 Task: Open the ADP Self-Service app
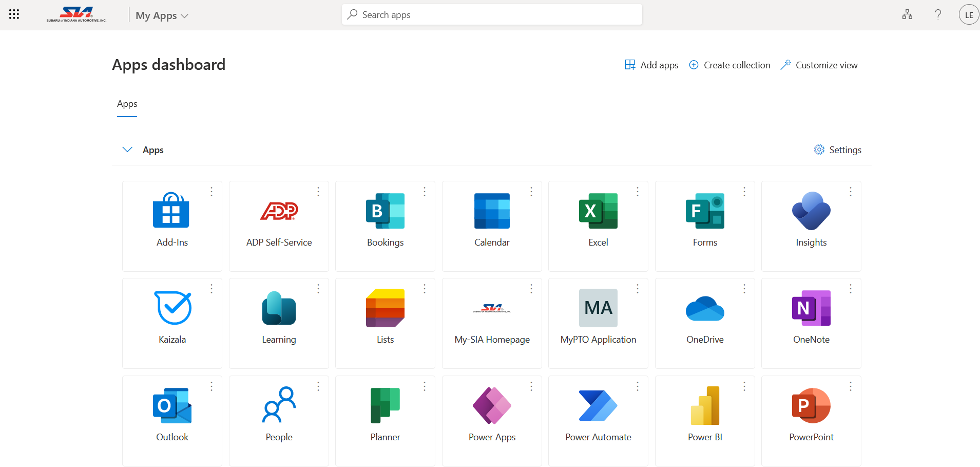tap(279, 211)
